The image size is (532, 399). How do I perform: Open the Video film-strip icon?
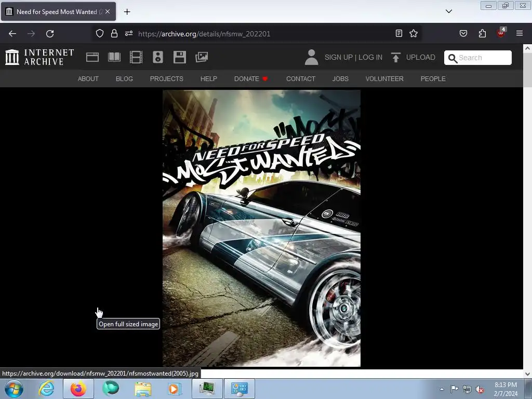point(136,57)
